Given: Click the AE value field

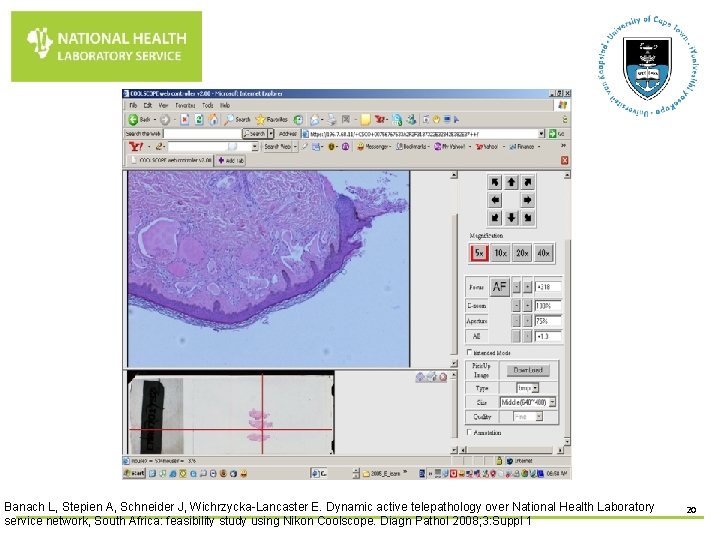Looking at the screenshot, I should click(548, 337).
